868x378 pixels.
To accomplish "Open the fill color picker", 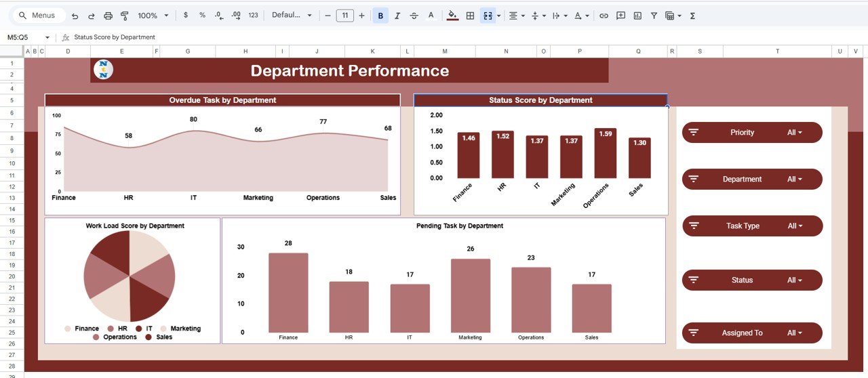I will click(452, 16).
